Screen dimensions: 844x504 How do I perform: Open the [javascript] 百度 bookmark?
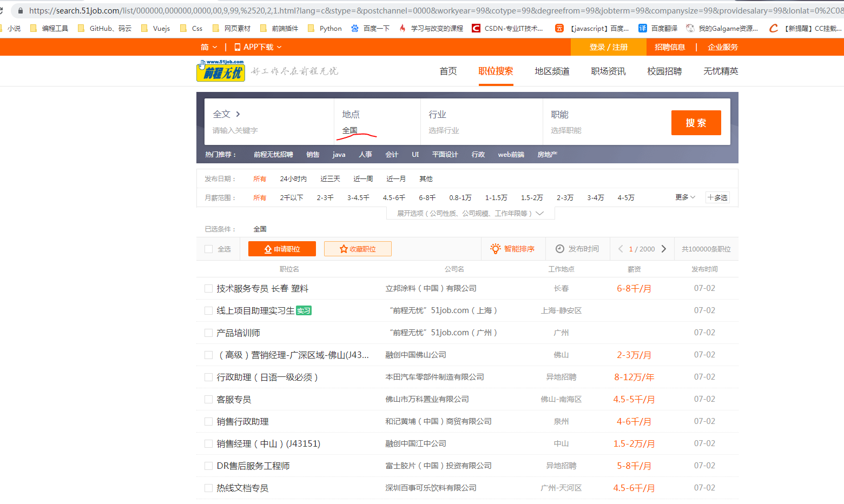point(592,28)
